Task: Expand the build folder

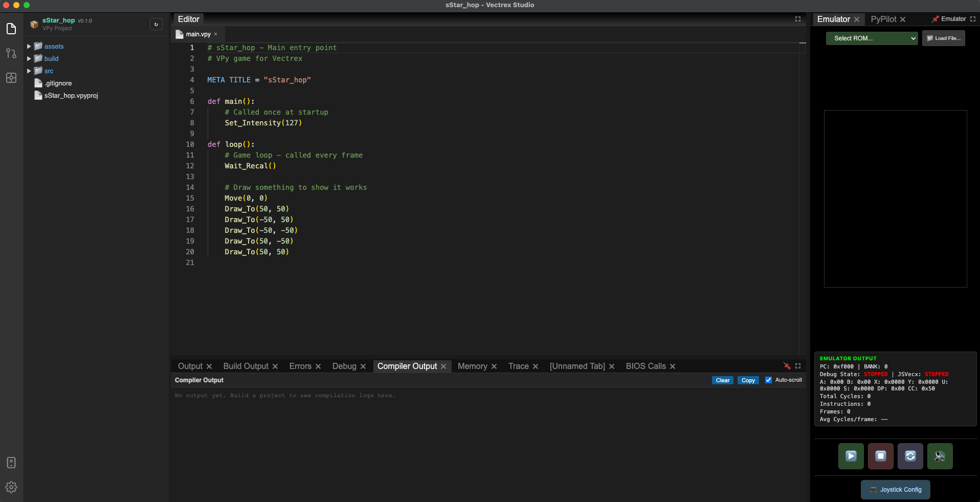Action: [29, 59]
